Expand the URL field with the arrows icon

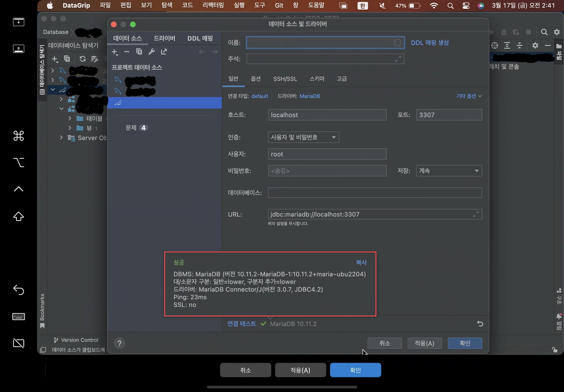click(x=476, y=214)
